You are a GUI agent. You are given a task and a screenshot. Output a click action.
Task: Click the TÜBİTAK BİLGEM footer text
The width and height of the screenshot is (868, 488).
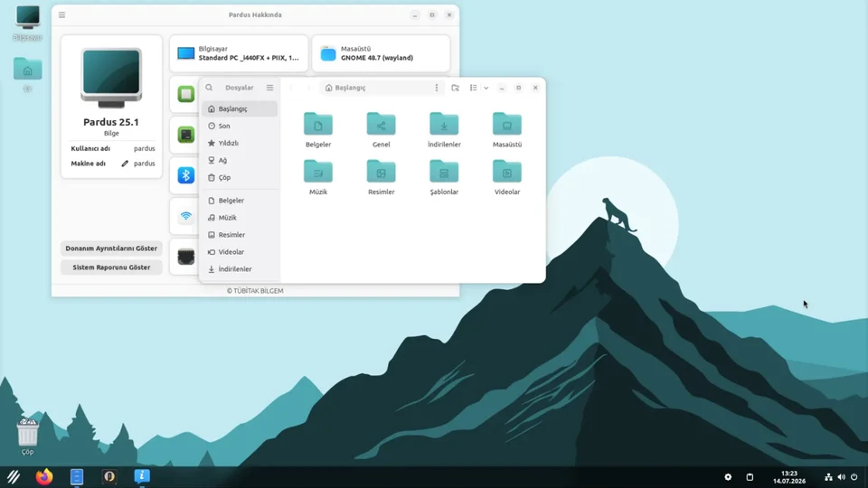click(x=255, y=290)
